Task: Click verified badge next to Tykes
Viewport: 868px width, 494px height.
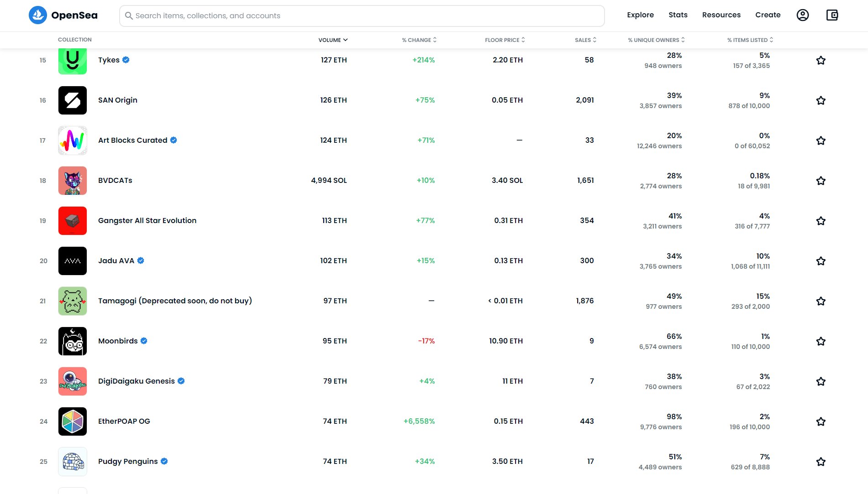Action: click(x=126, y=60)
